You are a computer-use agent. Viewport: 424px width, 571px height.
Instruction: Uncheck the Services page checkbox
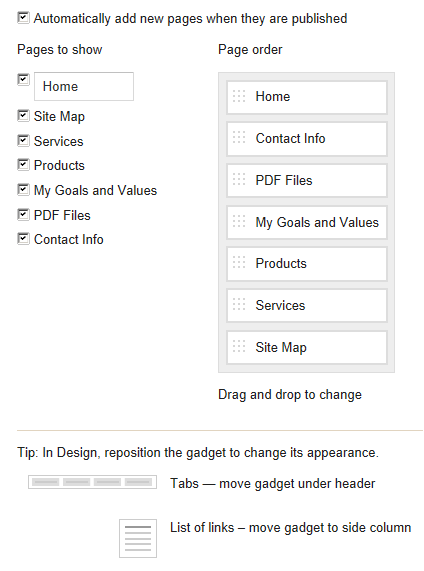click(23, 141)
